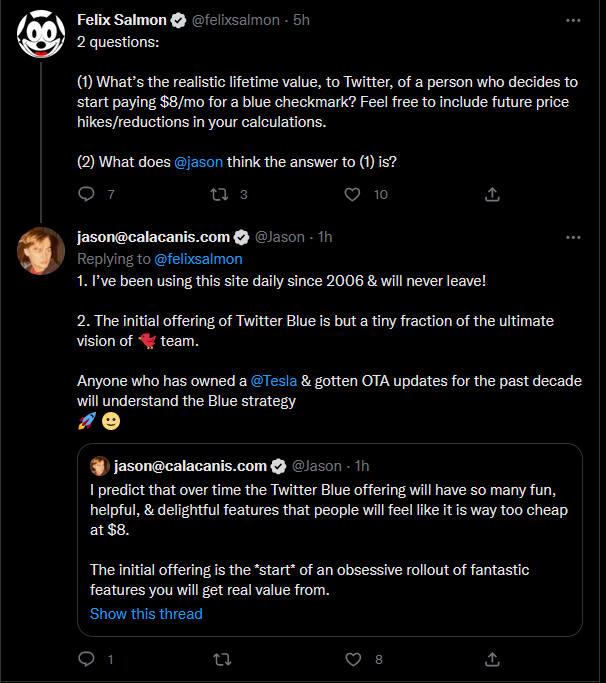Share Jason's reply tweet
Viewport: 606px width, 683px height.
click(x=492, y=659)
